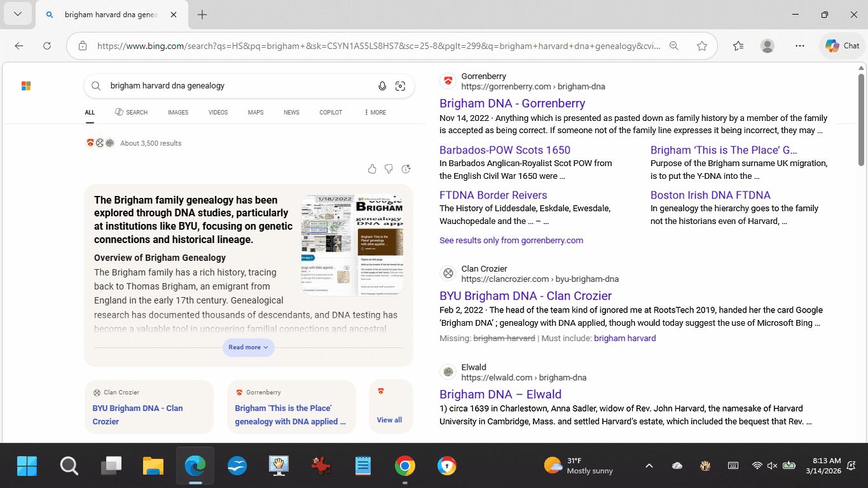Screen dimensions: 868x488
Task: Click See results only from gorrenberry.com
Action: tap(511, 241)
